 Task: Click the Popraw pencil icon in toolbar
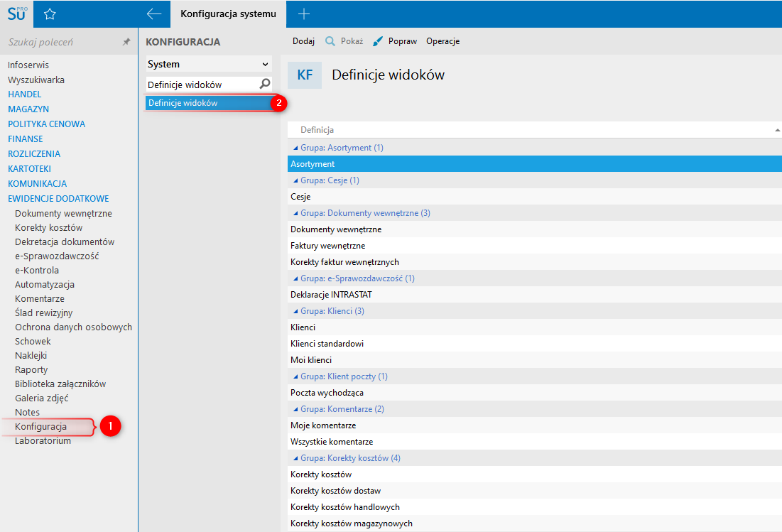click(x=378, y=41)
